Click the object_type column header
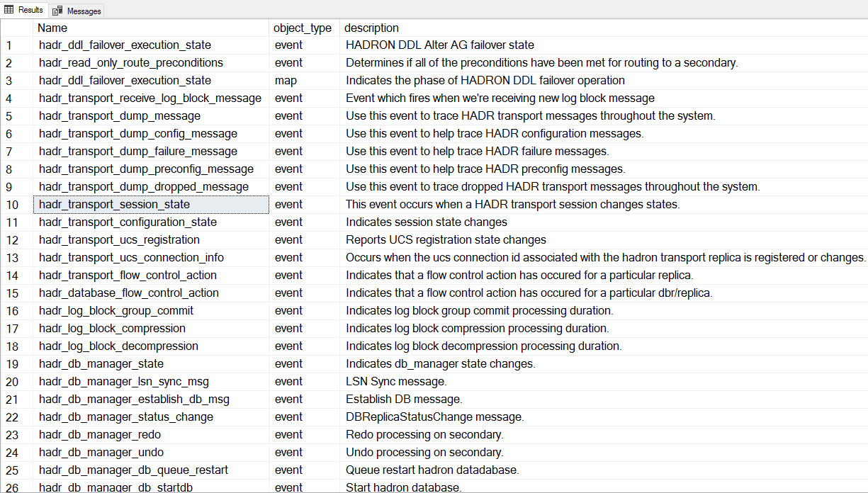The width and height of the screenshot is (868, 493). (x=303, y=28)
